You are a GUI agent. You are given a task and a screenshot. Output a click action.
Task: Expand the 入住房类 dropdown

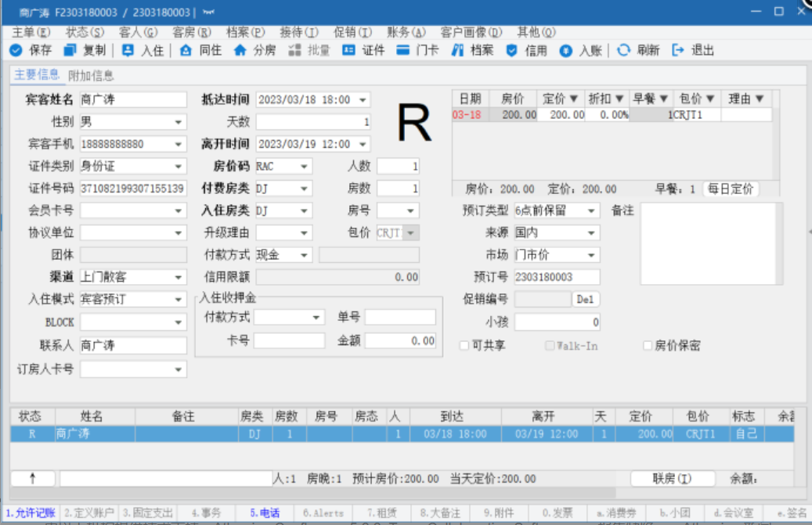[304, 211]
